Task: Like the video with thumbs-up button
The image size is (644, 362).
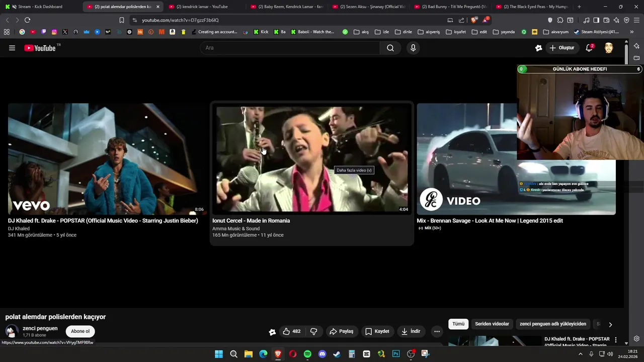Action: coord(292,331)
